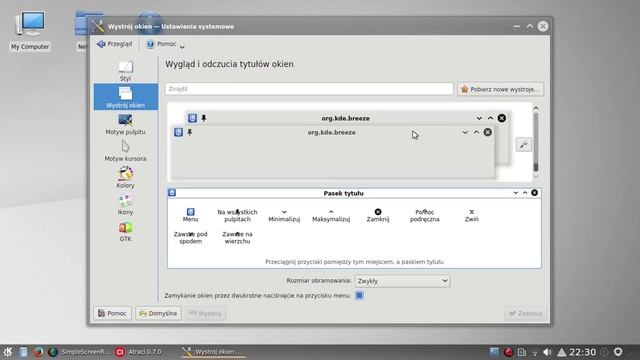
Task: Toggle close windows by double-click checkbox
Action: point(359,296)
